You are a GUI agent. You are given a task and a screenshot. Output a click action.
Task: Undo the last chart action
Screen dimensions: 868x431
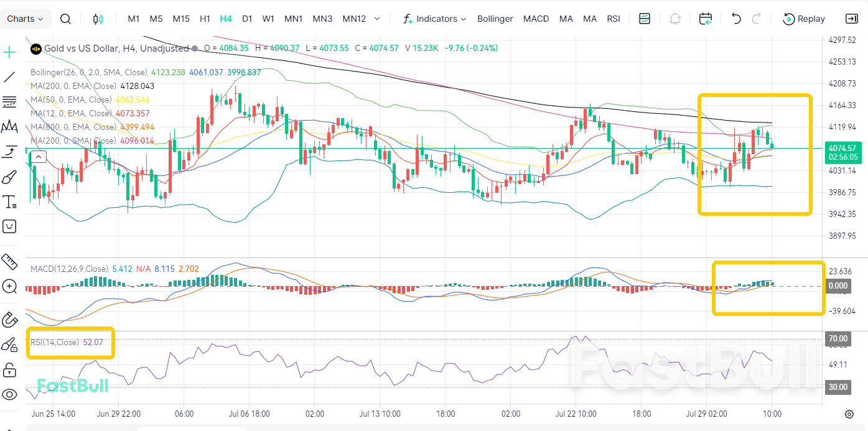coord(736,19)
